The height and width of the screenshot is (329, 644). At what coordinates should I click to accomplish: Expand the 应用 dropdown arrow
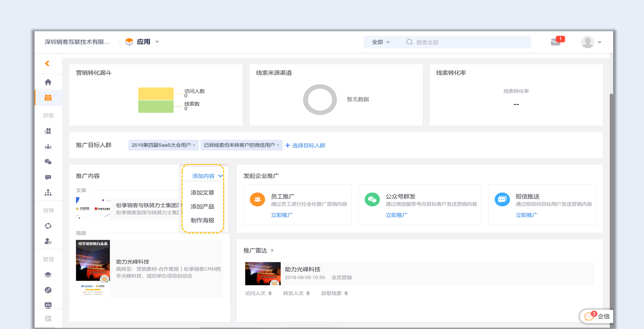tap(157, 42)
